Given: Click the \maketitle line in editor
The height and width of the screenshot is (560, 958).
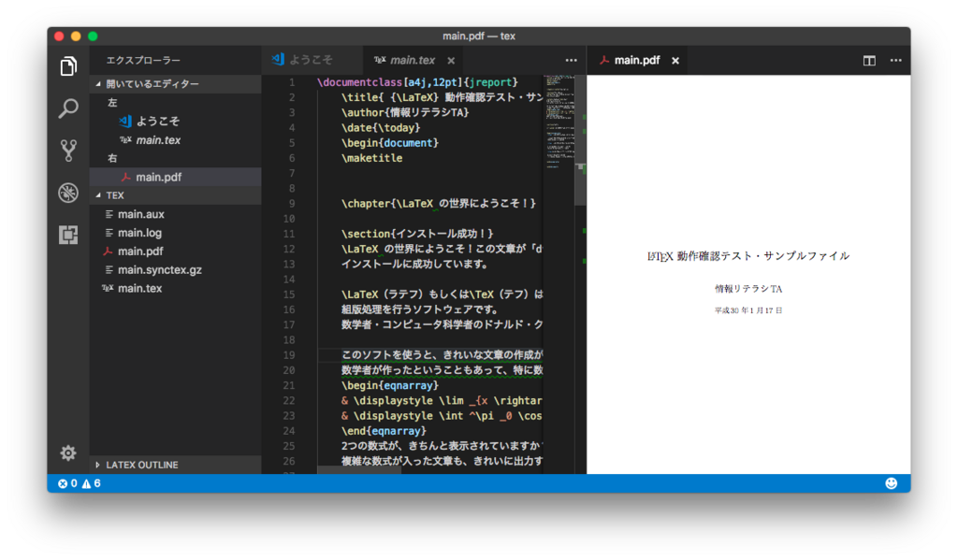Looking at the screenshot, I should (372, 158).
